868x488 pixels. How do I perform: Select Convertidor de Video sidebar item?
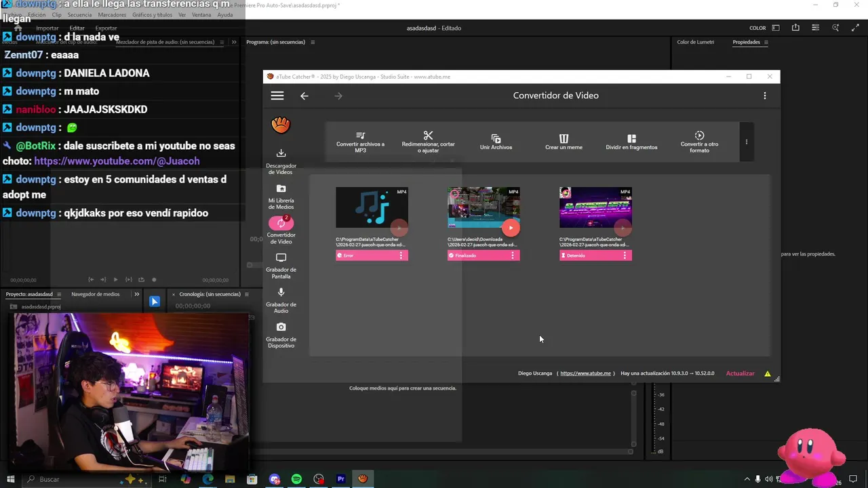(281, 230)
